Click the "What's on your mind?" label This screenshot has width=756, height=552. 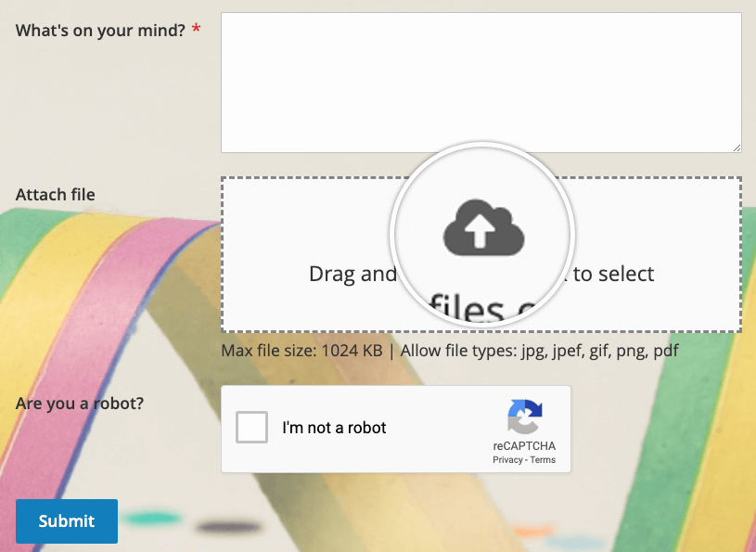[100, 30]
